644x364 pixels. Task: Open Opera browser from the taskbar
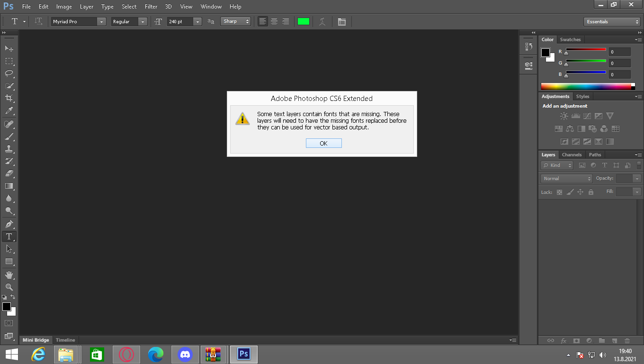click(126, 355)
